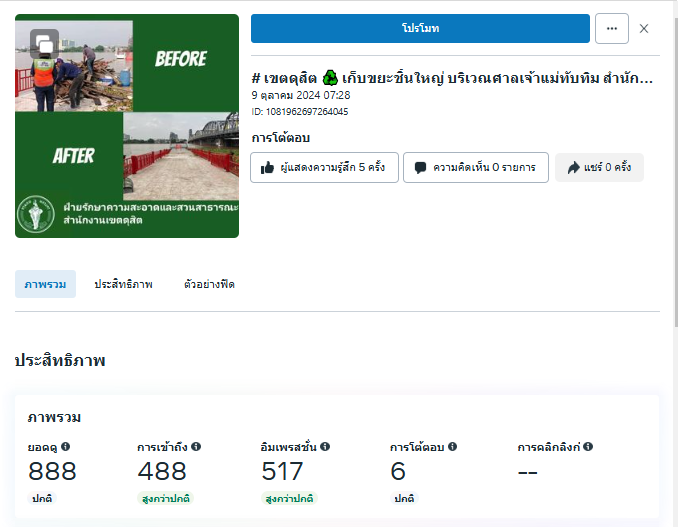Click info icon next to ยอดดู views
The width and height of the screenshot is (678, 527).
pyautogui.click(x=66, y=446)
